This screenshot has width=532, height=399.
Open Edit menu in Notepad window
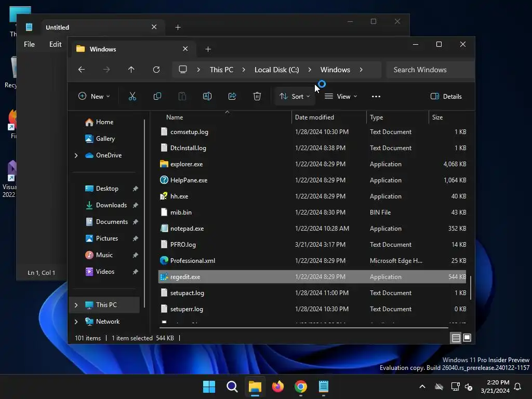(55, 45)
